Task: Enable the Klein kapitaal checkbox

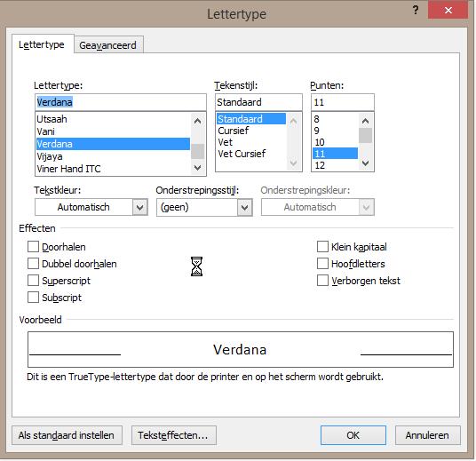Action: (322, 247)
